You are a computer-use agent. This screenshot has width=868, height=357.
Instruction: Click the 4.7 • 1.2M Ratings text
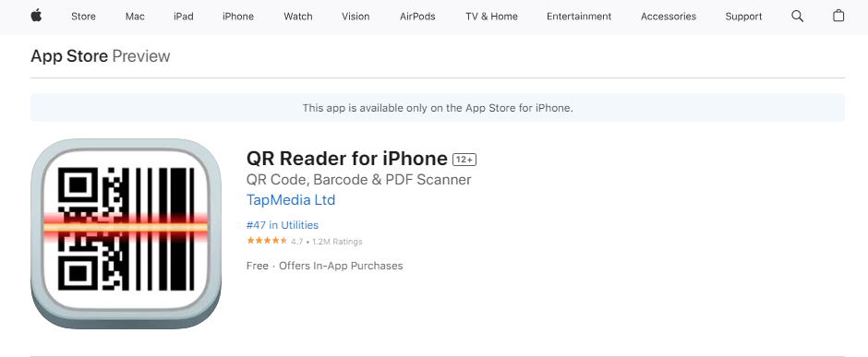[x=327, y=242]
